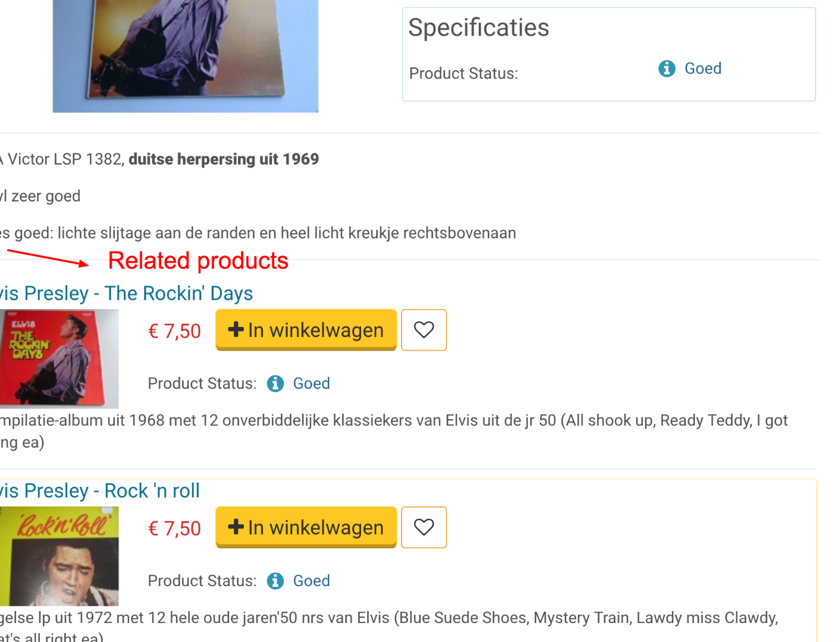The height and width of the screenshot is (642, 840).
Task: Click Goed status link for The Rockin' Days
Action: (x=311, y=383)
